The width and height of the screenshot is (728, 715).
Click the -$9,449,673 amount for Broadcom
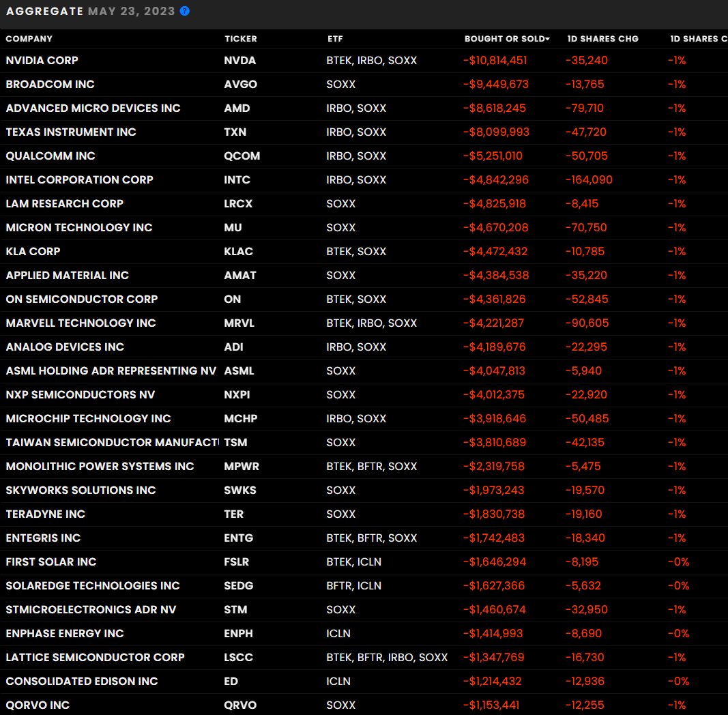click(496, 84)
